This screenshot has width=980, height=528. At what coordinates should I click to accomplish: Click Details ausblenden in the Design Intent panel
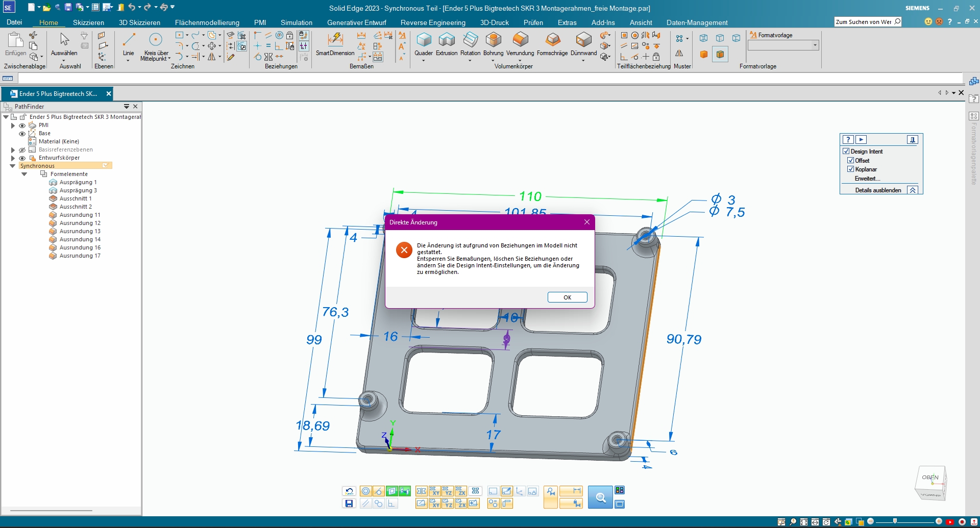[x=878, y=190]
